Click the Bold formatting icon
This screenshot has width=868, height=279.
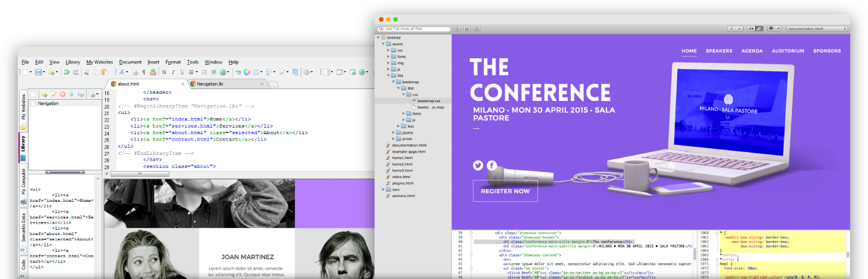coord(164,72)
